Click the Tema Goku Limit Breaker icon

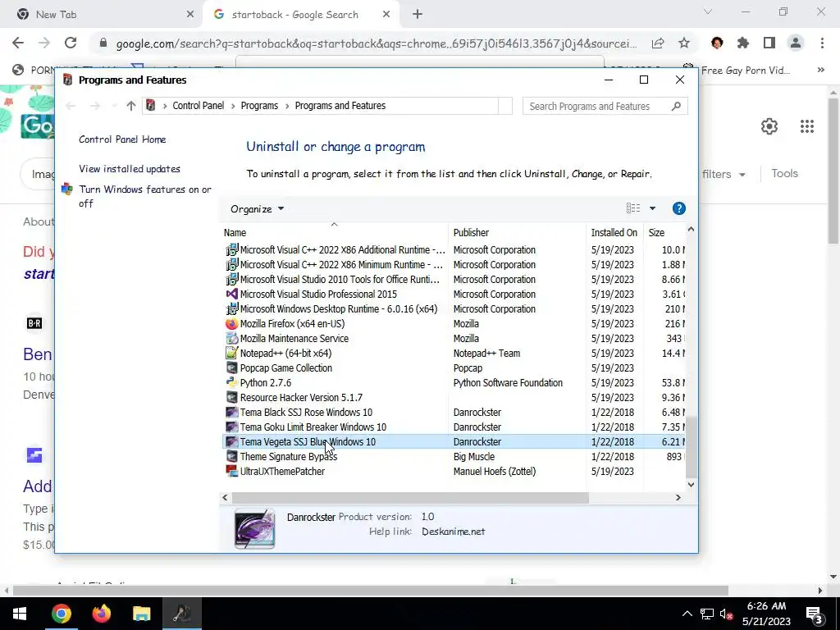tap(231, 427)
